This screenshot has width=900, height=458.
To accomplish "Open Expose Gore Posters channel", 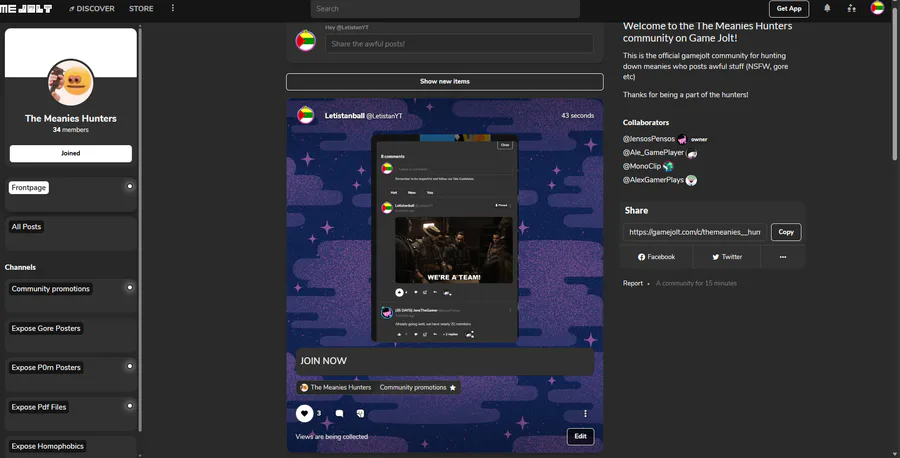I will click(x=46, y=328).
